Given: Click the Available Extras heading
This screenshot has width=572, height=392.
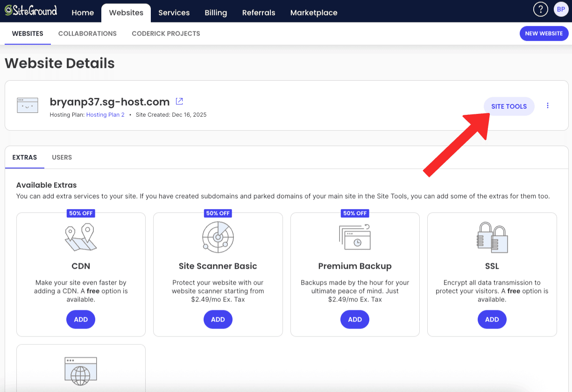Looking at the screenshot, I should pyautogui.click(x=46, y=185).
